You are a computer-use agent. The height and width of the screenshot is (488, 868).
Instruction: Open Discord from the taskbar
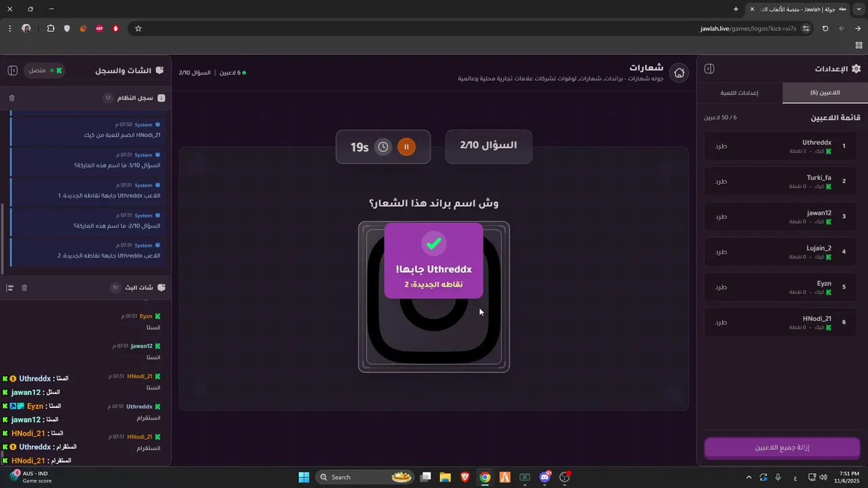(x=545, y=477)
